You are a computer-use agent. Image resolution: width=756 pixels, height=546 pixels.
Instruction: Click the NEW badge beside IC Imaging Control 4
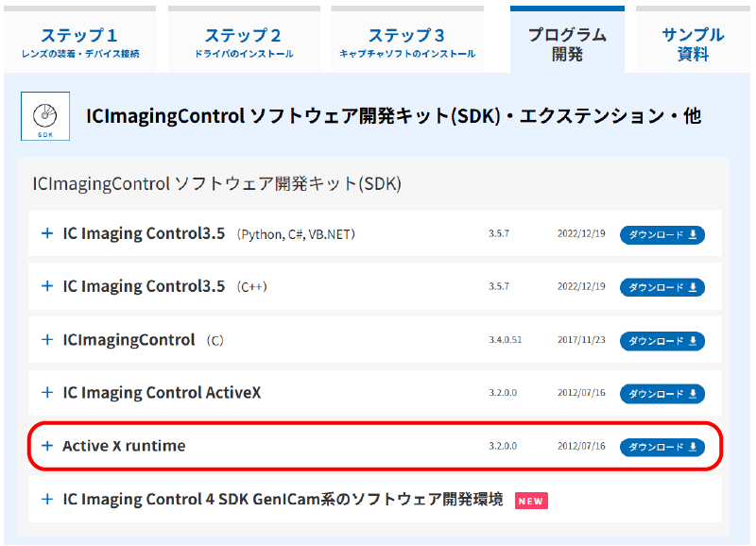531,501
